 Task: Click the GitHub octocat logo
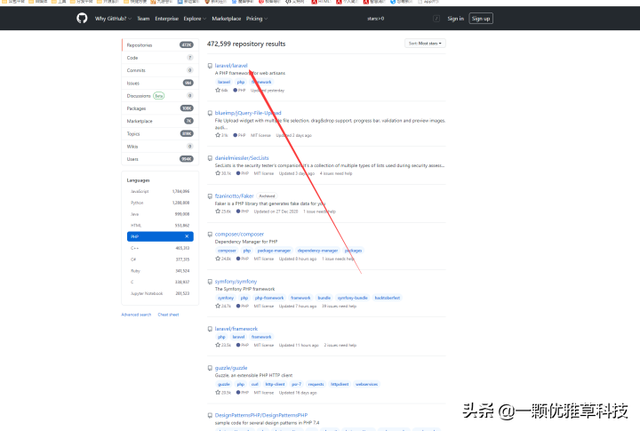tap(82, 18)
